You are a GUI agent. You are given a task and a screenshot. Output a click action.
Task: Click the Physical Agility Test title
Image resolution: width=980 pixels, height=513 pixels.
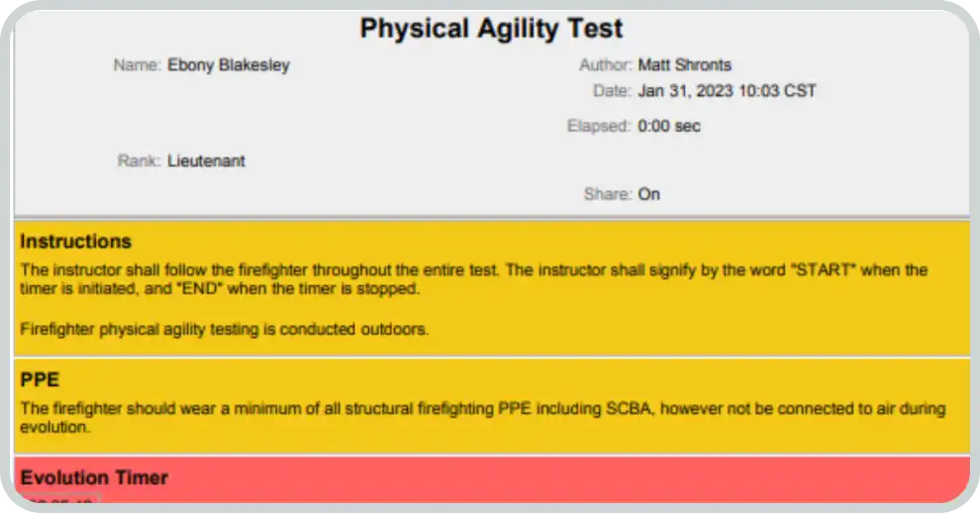[491, 28]
